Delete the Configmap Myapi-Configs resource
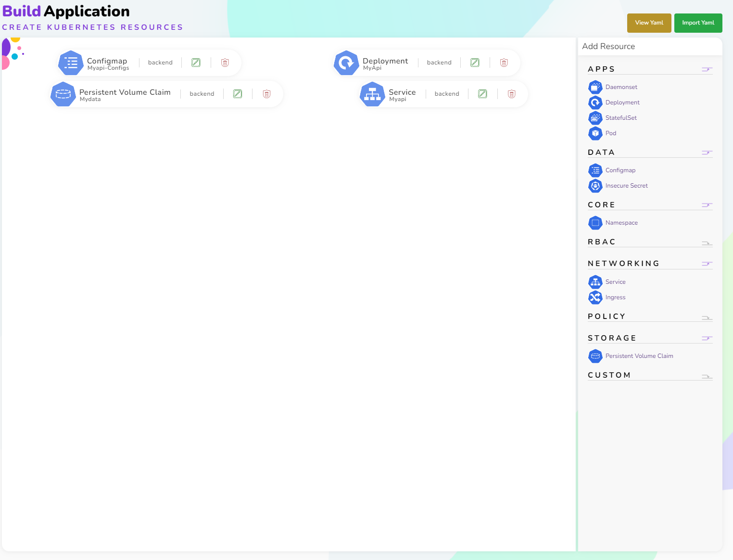The image size is (733, 560). [225, 63]
